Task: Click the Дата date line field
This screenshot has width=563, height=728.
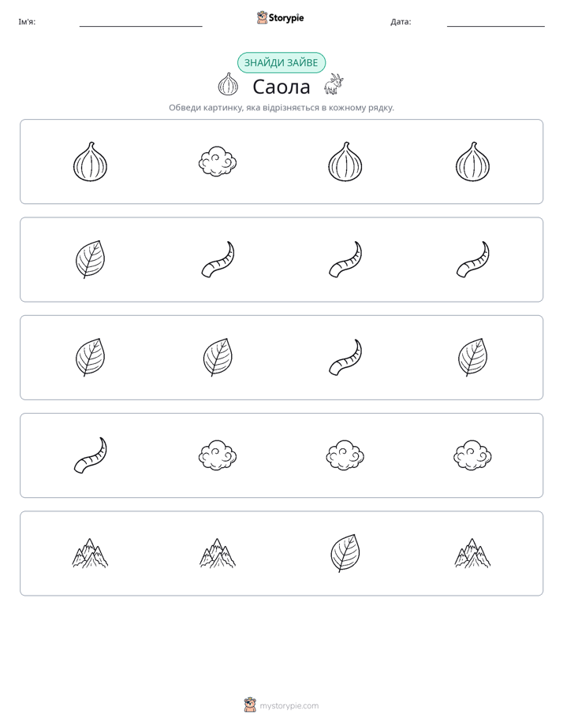Action: (x=496, y=23)
